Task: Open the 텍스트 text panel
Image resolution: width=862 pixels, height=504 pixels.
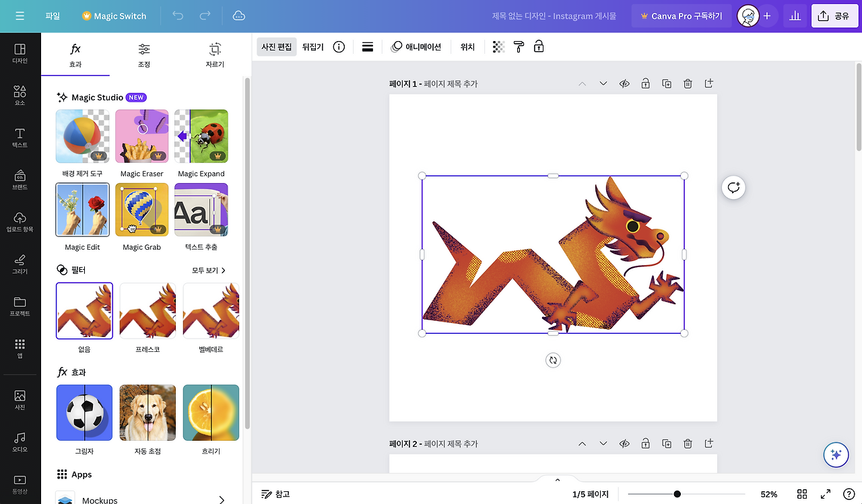Action: (20, 138)
